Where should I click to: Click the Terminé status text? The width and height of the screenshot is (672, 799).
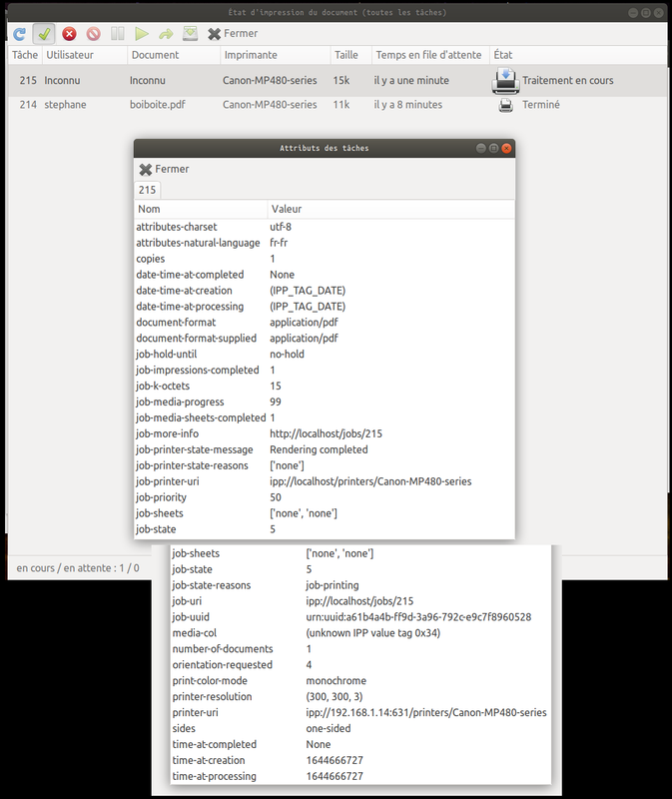541,105
